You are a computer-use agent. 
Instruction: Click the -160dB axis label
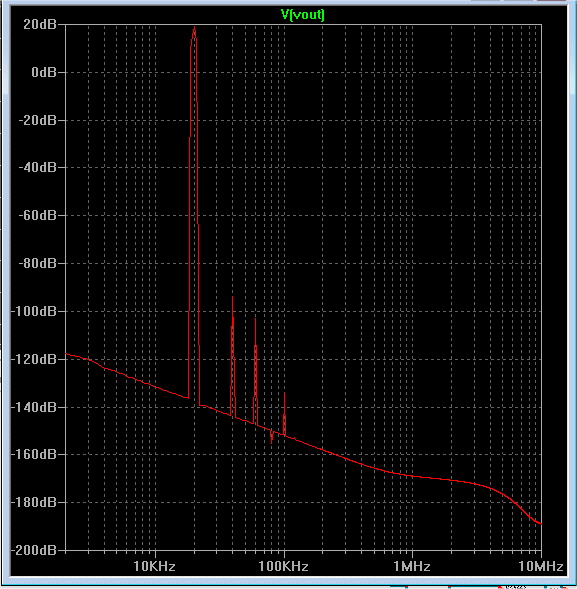click(34, 454)
